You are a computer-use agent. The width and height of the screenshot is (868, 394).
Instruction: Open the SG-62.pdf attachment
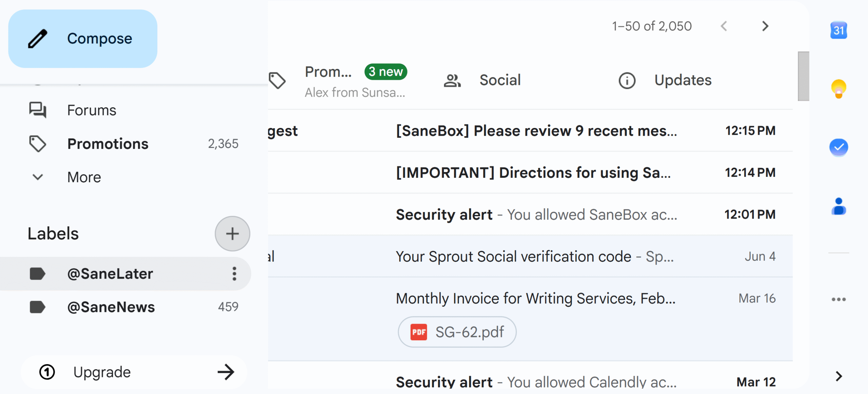[457, 332]
